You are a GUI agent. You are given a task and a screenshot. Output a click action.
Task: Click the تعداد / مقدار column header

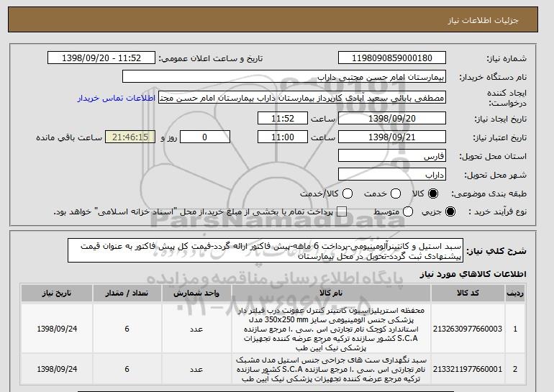(127, 293)
